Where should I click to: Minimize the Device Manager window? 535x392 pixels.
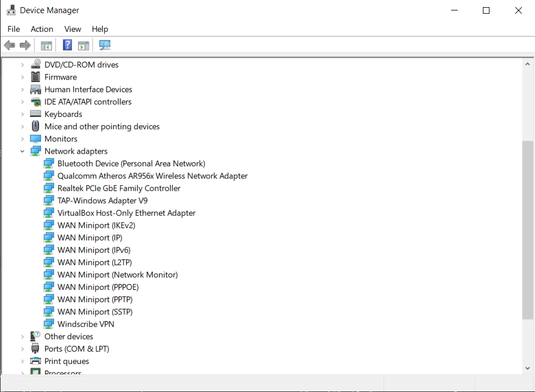point(454,10)
